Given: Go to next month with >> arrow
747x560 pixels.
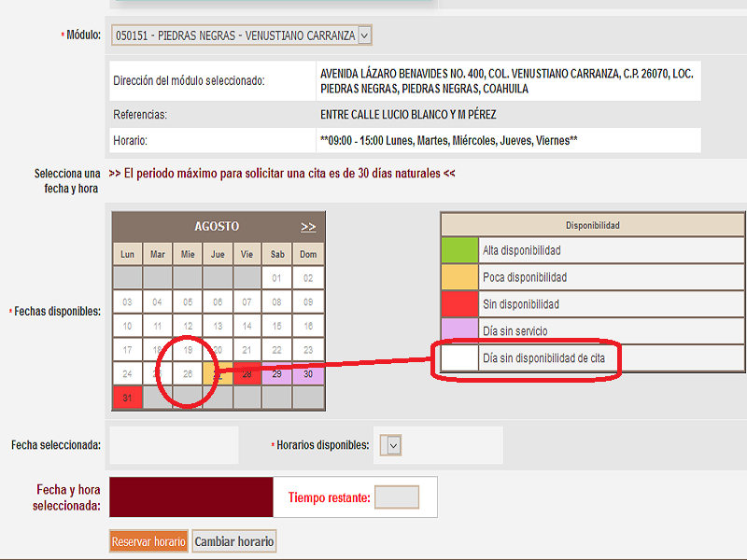Looking at the screenshot, I should coord(308,227).
